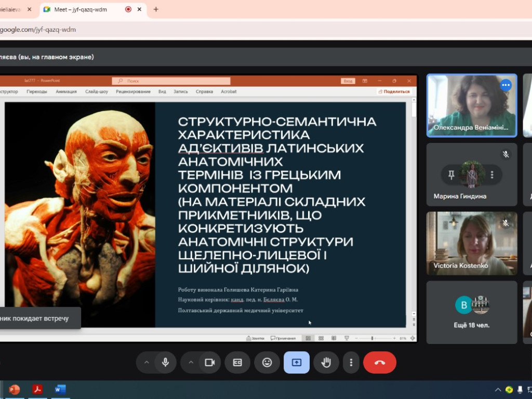The width and height of the screenshot is (532, 399).
Task: Toggle the microphone button in Meet
Action: point(165,362)
